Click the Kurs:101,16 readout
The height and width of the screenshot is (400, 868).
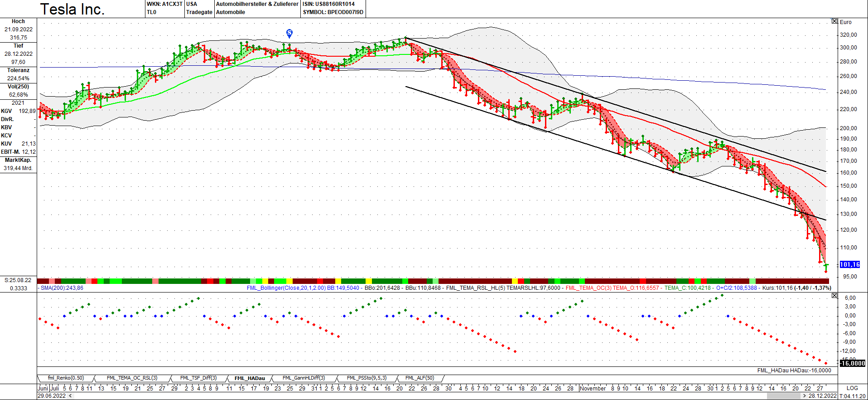tap(777, 288)
